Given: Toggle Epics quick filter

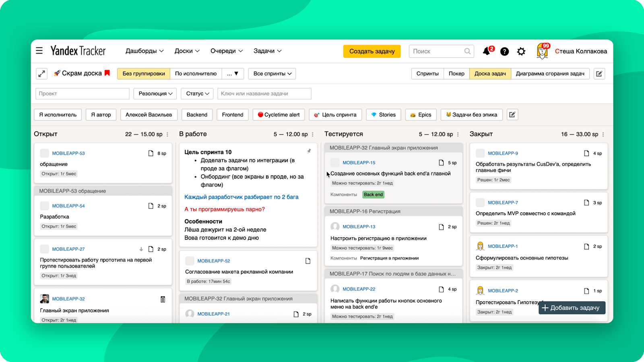Looking at the screenshot, I should pyautogui.click(x=421, y=115).
